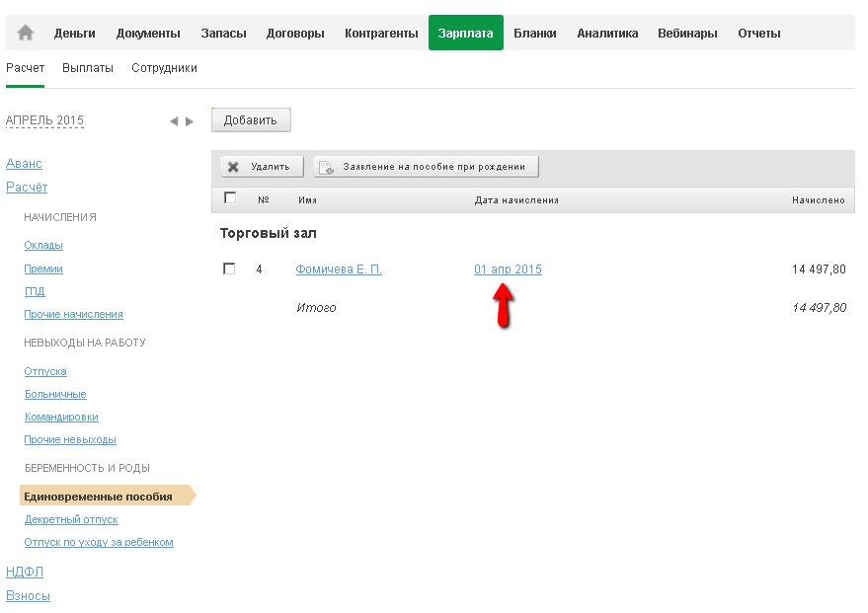The image size is (868, 613).
Task: Sort by Дата начисления column header
Action: (516, 199)
